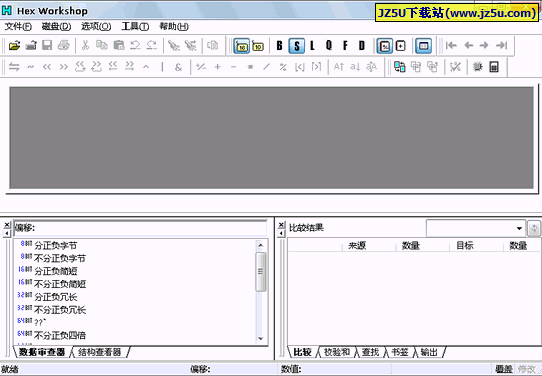Open the 文件(F) menu
This screenshot has width=542, height=376.
click(18, 26)
